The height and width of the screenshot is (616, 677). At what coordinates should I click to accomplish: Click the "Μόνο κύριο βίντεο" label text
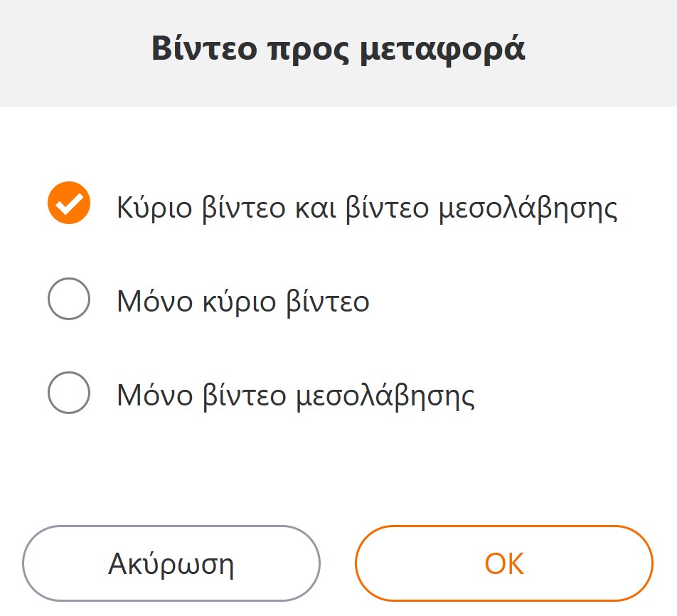pos(243,302)
